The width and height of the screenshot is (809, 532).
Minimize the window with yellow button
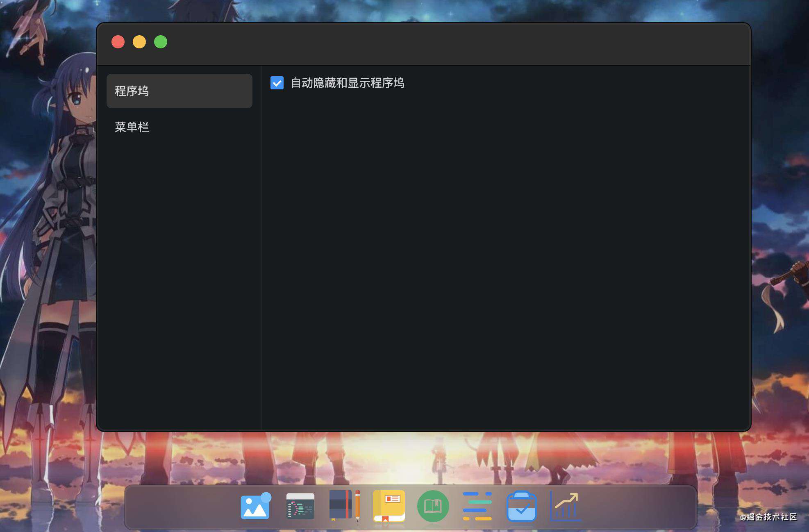click(x=139, y=42)
